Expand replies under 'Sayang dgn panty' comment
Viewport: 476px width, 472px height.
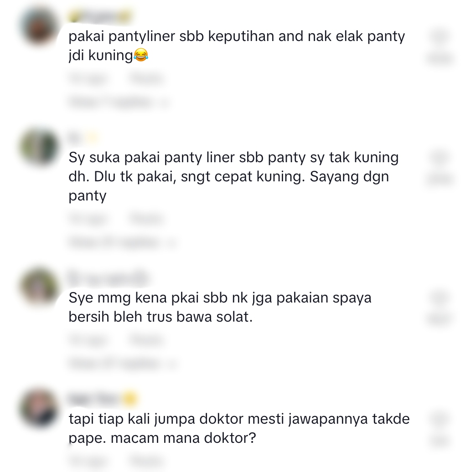[122, 242]
